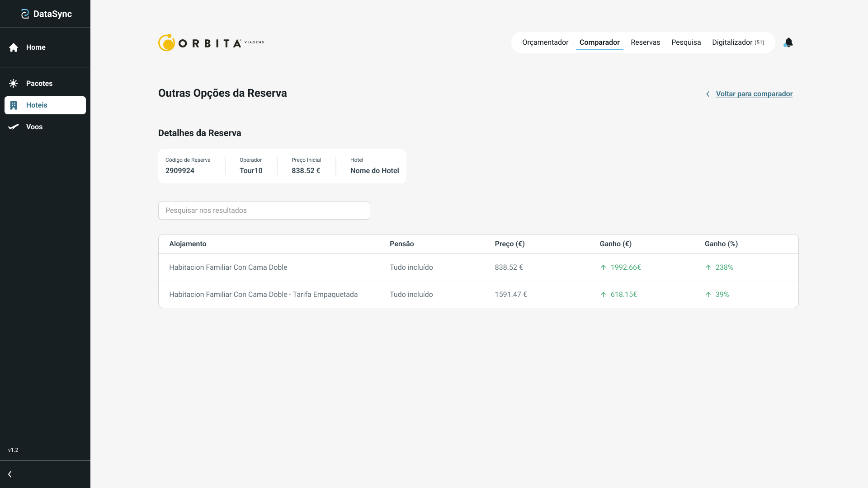
Task: Click the Pacotes sun icon
Action: point(14,84)
